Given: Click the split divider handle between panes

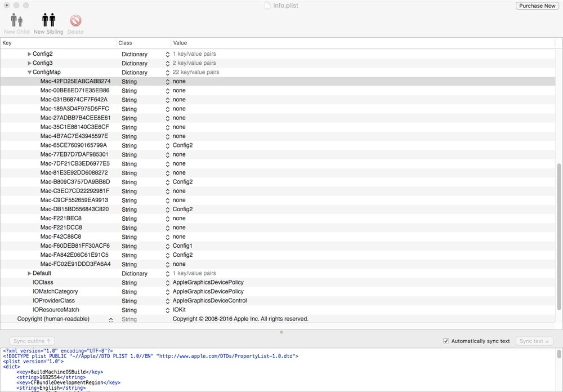Looking at the screenshot, I should tap(281, 332).
